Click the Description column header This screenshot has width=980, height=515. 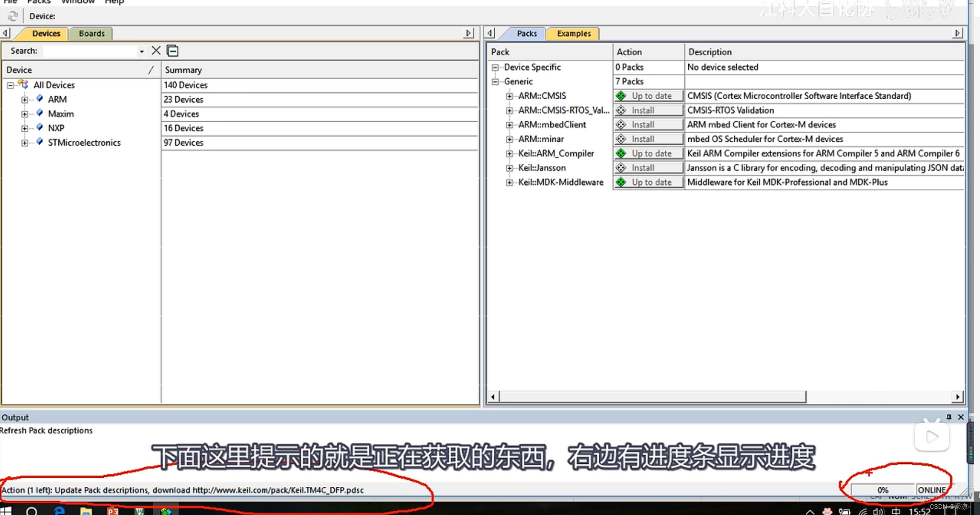824,52
